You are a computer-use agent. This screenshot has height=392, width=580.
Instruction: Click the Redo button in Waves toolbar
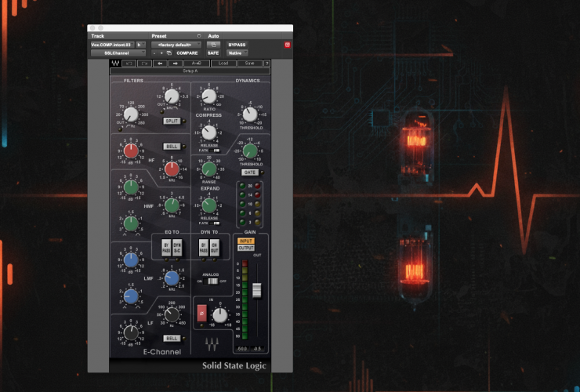144,64
